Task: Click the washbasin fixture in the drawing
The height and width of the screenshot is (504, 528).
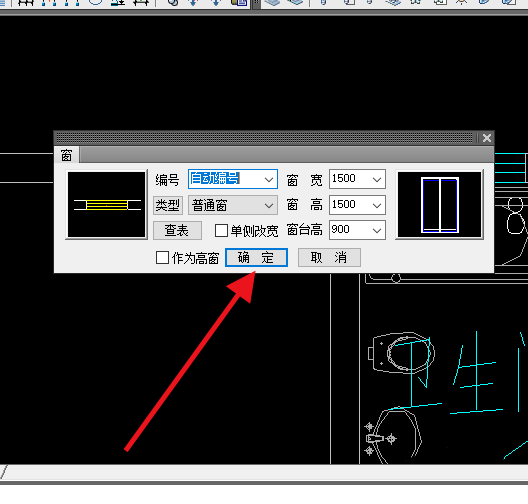Action: point(394,435)
